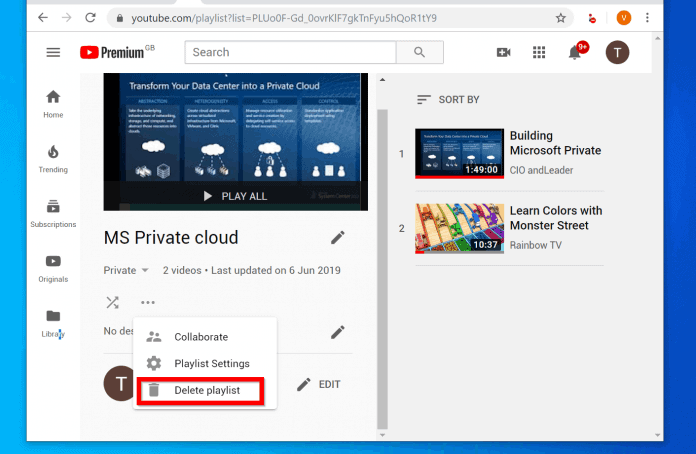
Task: Click the EDIT button
Action: tap(319, 384)
